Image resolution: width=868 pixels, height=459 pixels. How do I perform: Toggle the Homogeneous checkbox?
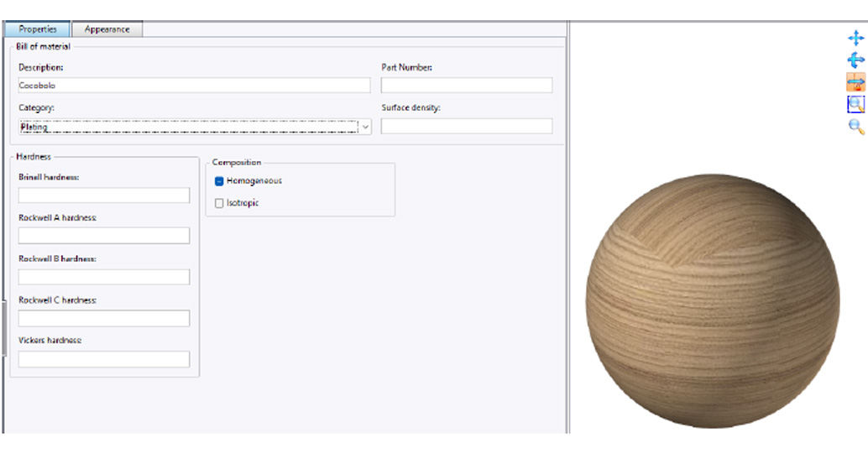[219, 181]
